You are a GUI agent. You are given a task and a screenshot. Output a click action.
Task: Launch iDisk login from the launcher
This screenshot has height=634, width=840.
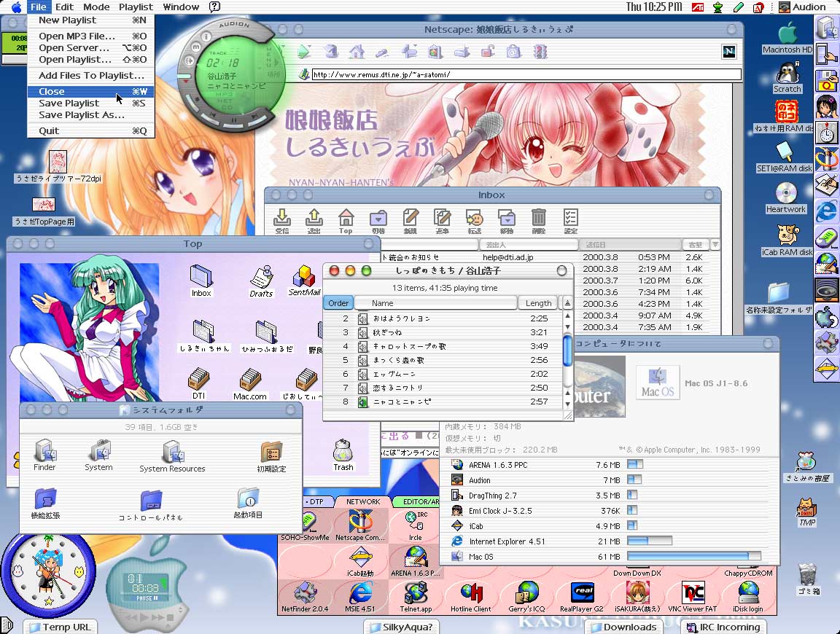tap(748, 593)
